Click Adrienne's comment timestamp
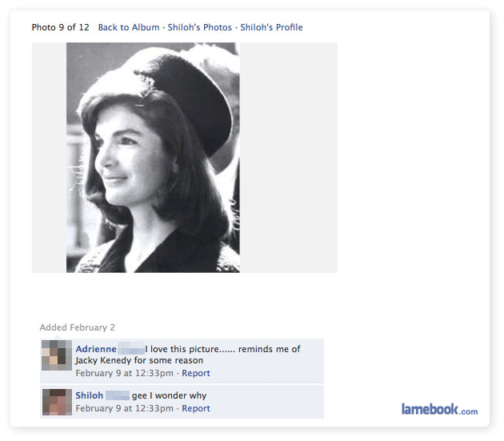This screenshot has height=441, width=504. pos(124,373)
